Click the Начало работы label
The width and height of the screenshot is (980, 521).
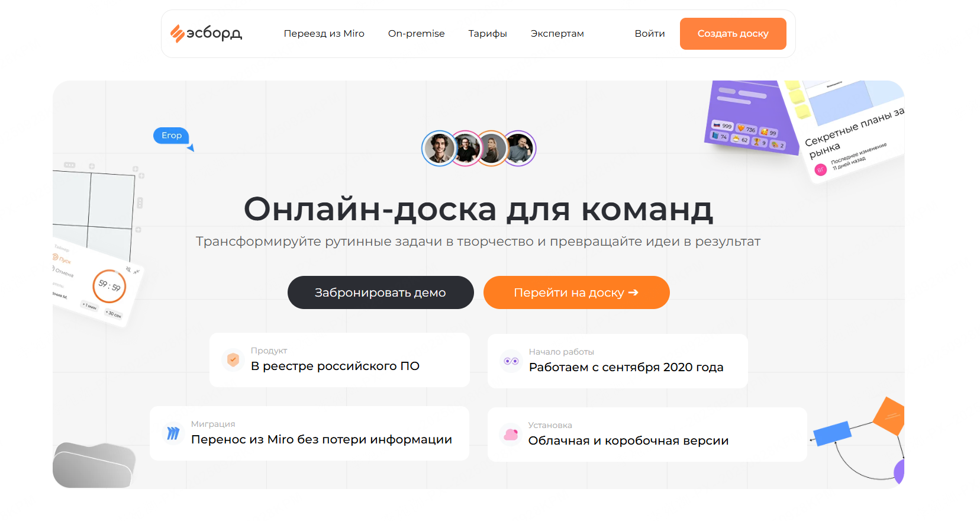coord(561,352)
